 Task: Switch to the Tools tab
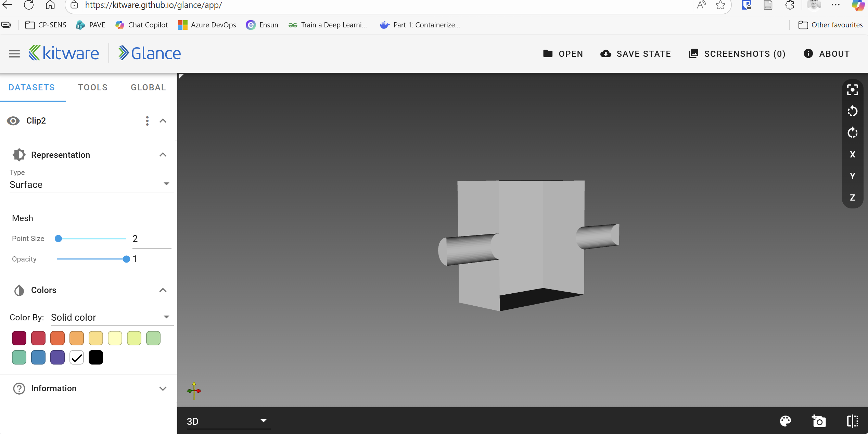93,88
